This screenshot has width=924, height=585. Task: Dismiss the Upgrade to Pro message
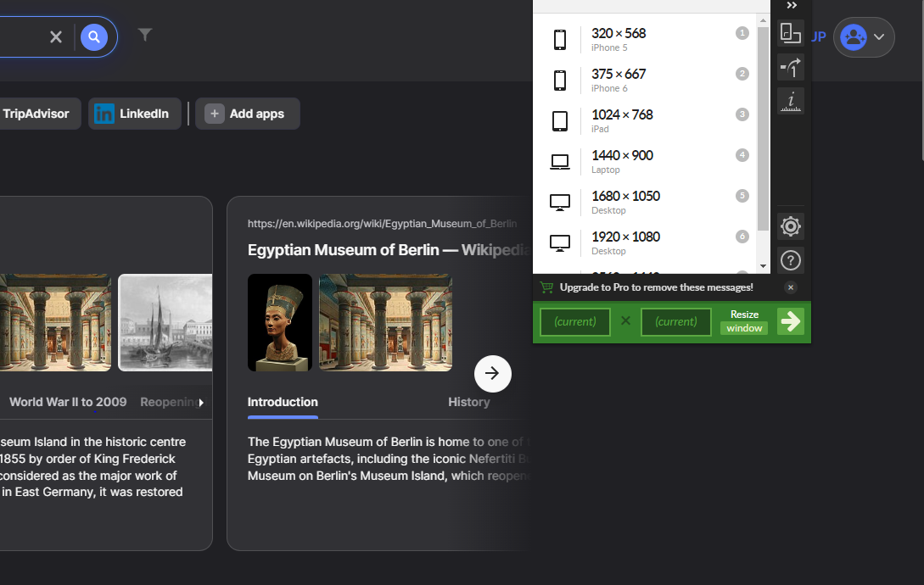(x=791, y=287)
